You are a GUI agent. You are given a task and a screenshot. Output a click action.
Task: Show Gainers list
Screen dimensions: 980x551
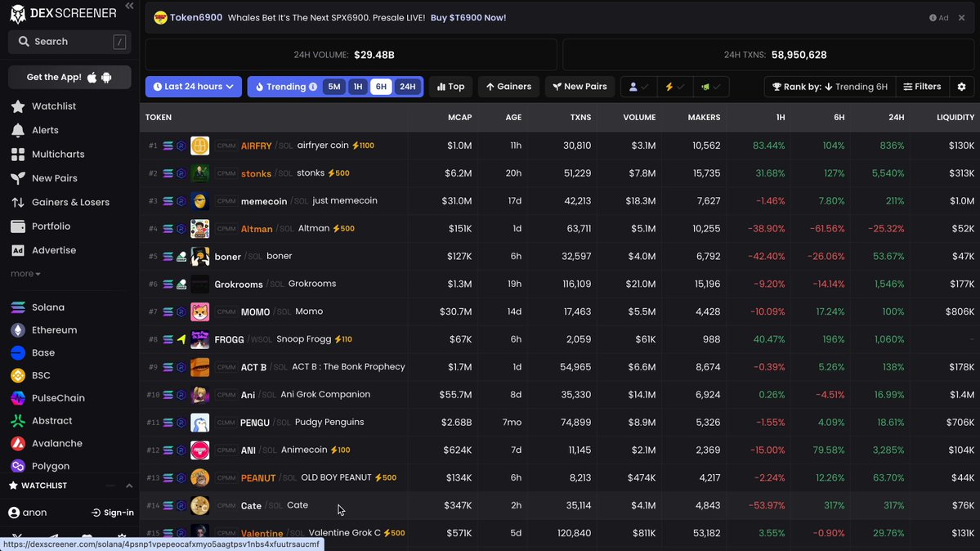pos(508,87)
